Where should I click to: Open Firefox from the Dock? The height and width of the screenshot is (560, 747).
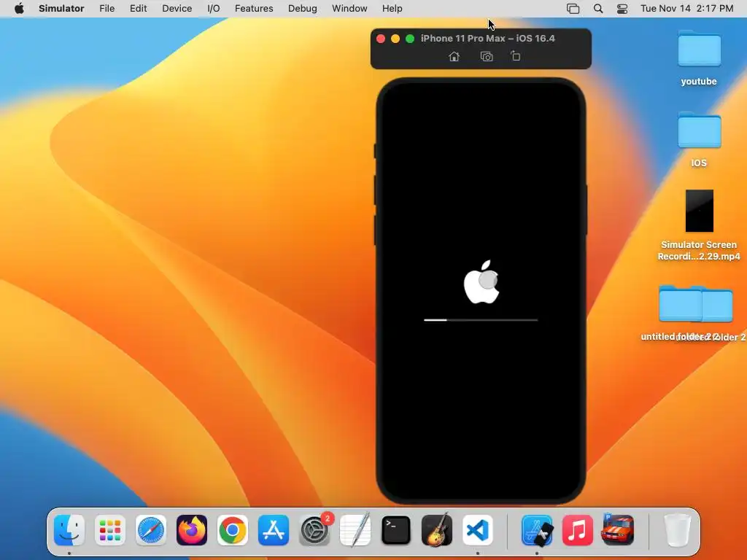pyautogui.click(x=192, y=530)
